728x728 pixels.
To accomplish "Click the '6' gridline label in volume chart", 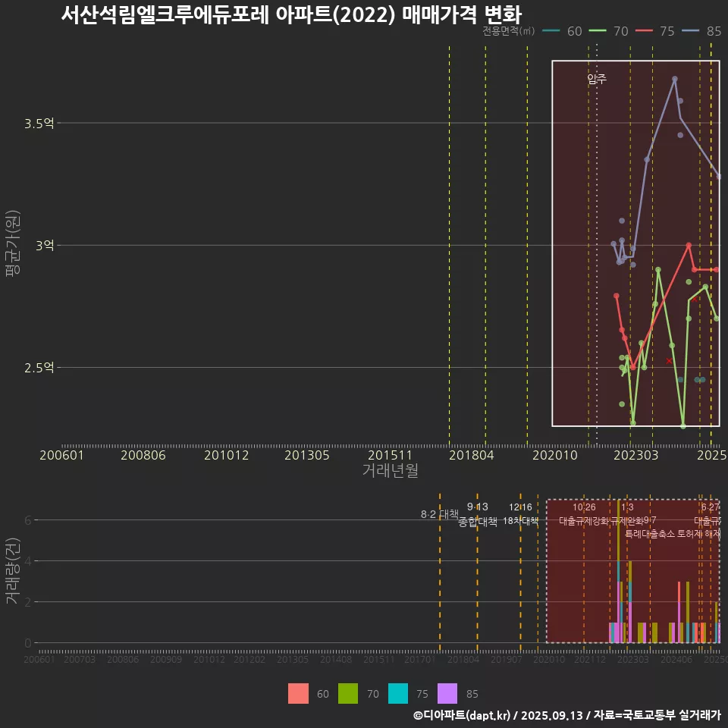I will click(28, 520).
